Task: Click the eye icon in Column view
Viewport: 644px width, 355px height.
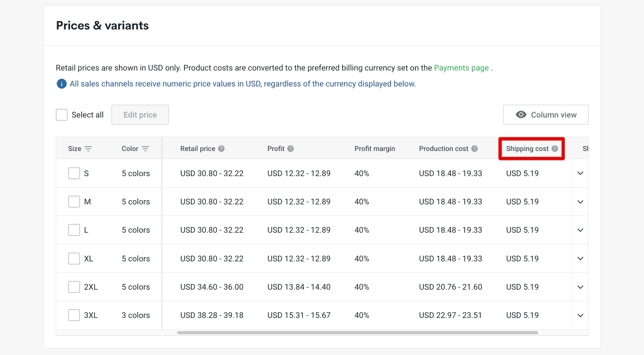Action: click(x=521, y=115)
